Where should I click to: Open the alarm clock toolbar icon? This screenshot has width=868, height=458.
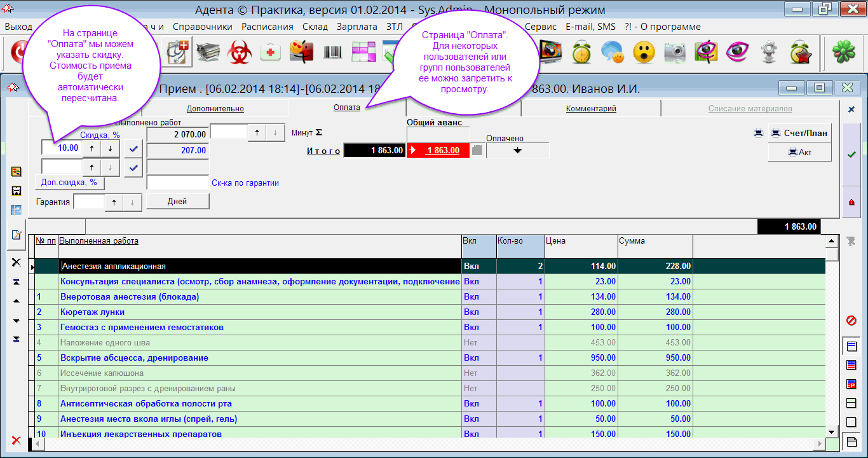(581, 52)
